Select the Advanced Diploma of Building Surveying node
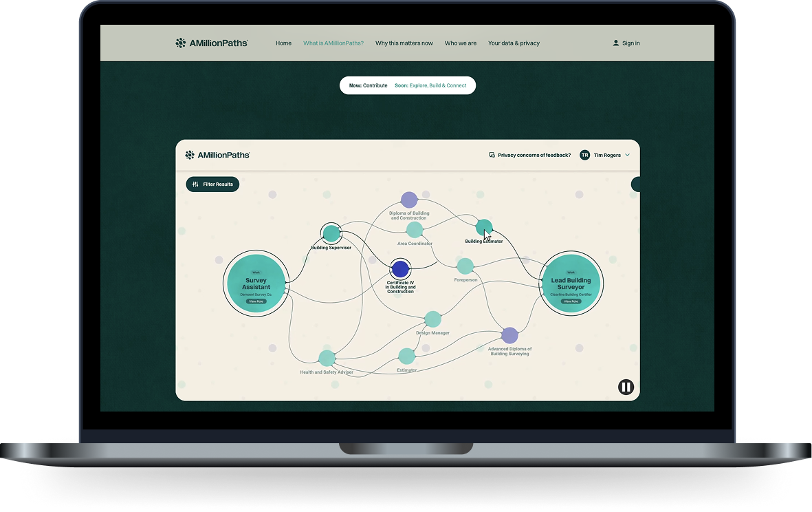This screenshot has width=812, height=512. [x=509, y=335]
